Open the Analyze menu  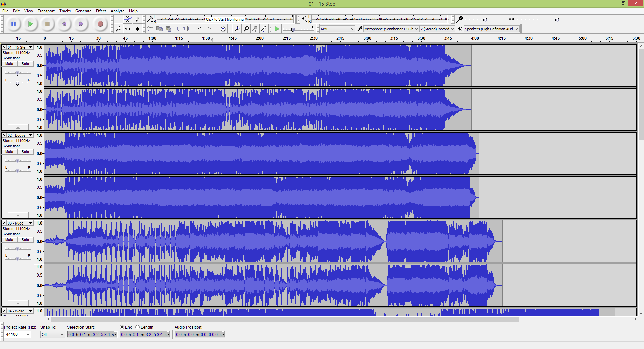[x=117, y=11]
